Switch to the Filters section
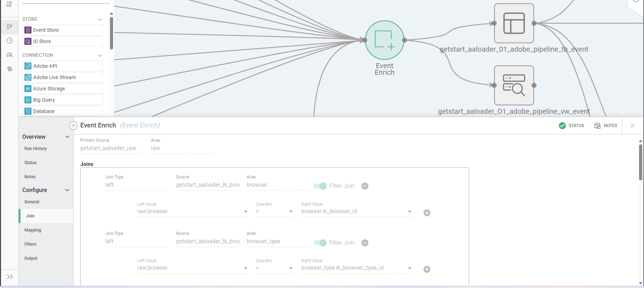Image resolution: width=644 pixels, height=288 pixels. coord(30,244)
